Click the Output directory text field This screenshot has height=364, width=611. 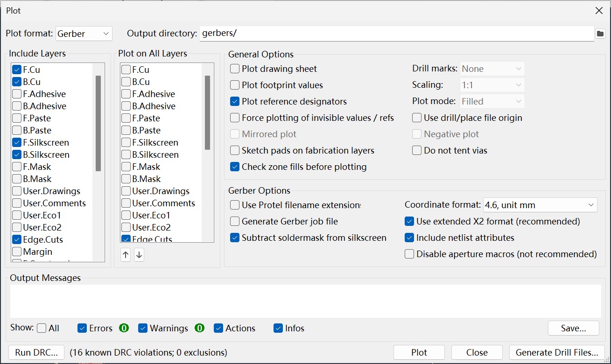point(396,34)
